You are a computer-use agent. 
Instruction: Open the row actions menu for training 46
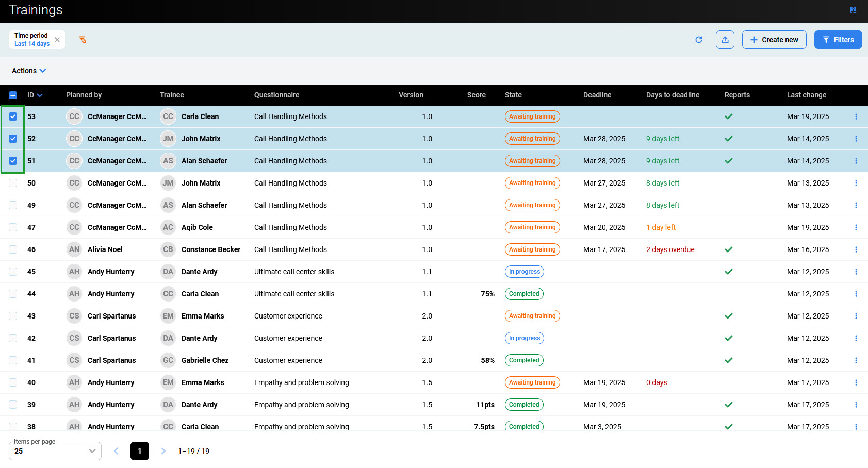point(856,249)
